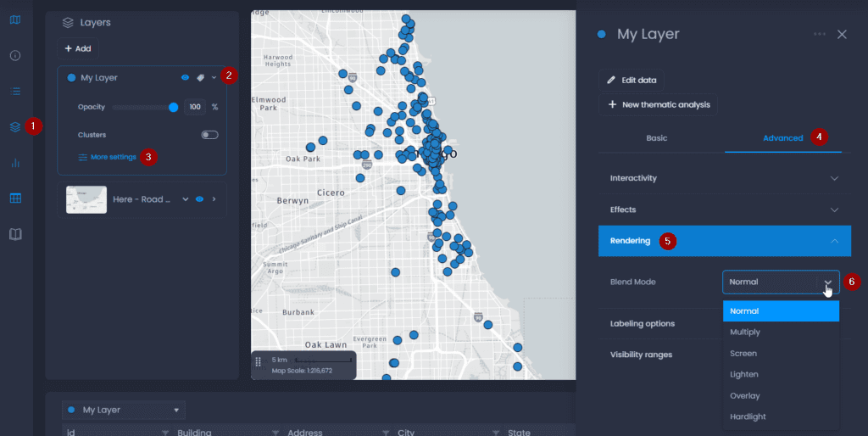Screen dimensions: 868x436
Task: Select Hardlight blend mode option
Action: [x=781, y=416]
